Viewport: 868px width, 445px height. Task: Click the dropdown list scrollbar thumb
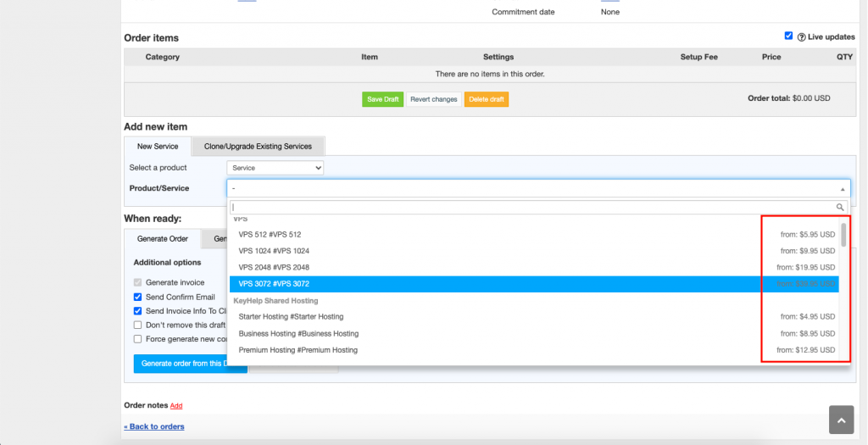(843, 235)
